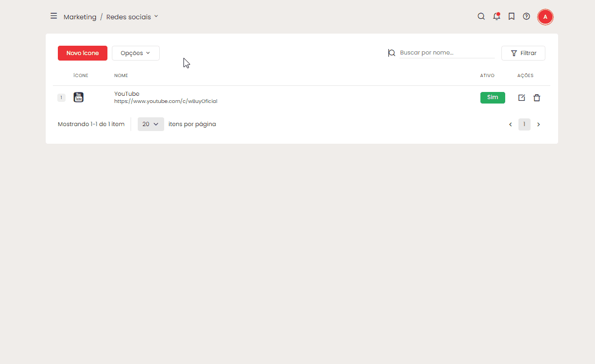Click the Novo ícone button
The height and width of the screenshot is (364, 595).
pos(83,53)
